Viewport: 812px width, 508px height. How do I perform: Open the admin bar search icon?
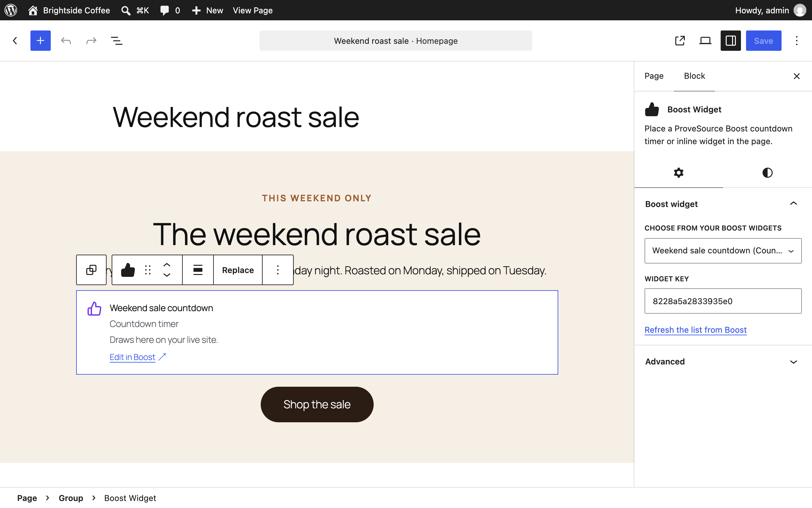(x=126, y=10)
